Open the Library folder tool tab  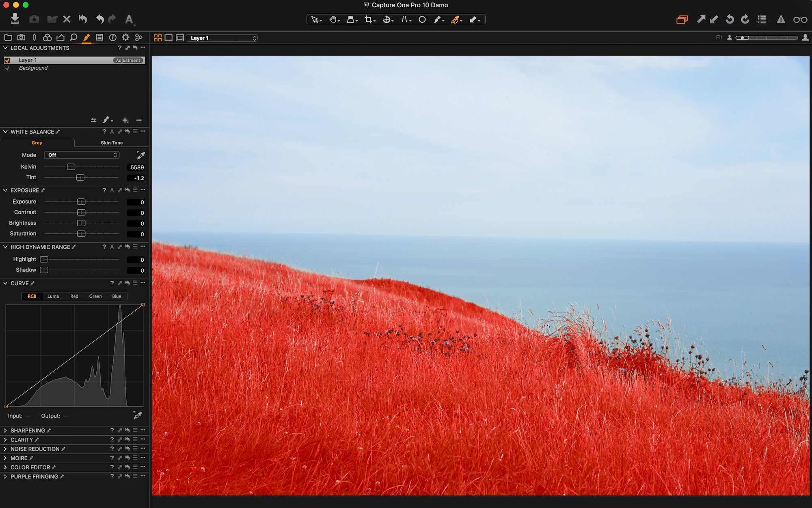8,37
